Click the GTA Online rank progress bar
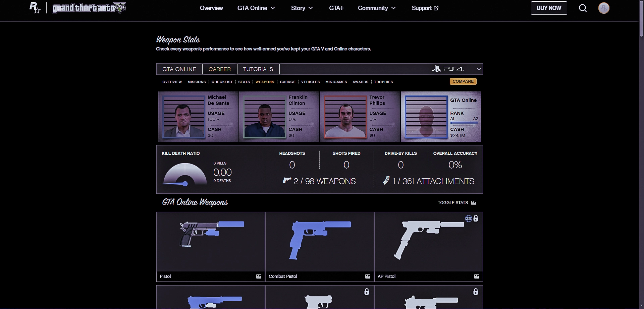Viewport: 644px width, 309px height. 464,123
